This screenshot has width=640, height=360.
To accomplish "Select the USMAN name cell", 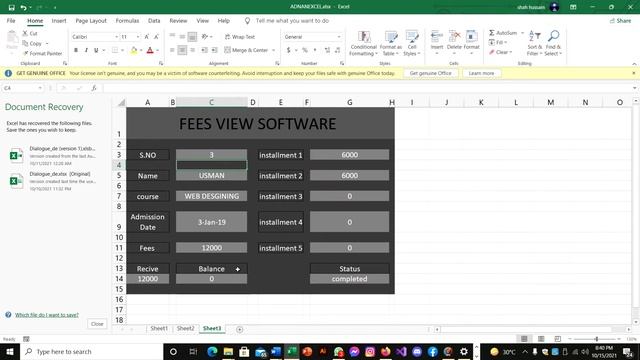I will 211,176.
